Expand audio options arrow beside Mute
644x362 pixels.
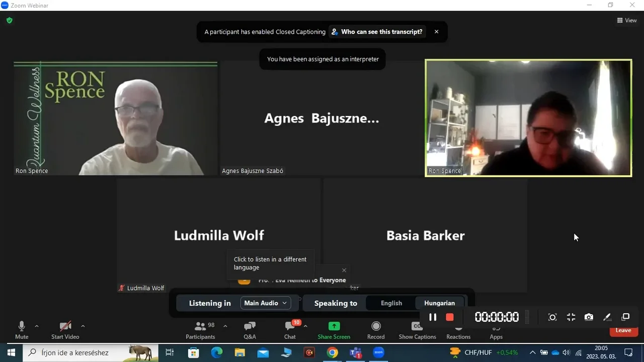(x=37, y=326)
